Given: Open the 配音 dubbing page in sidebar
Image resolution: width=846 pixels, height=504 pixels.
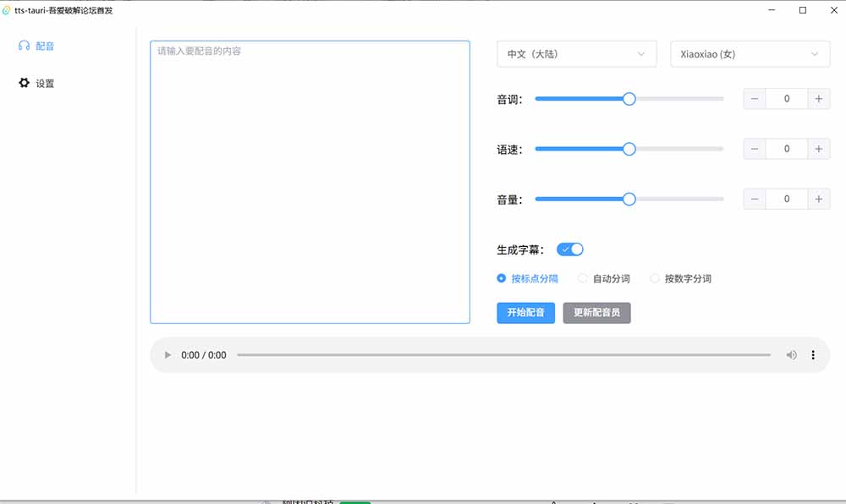Looking at the screenshot, I should click(x=36, y=46).
